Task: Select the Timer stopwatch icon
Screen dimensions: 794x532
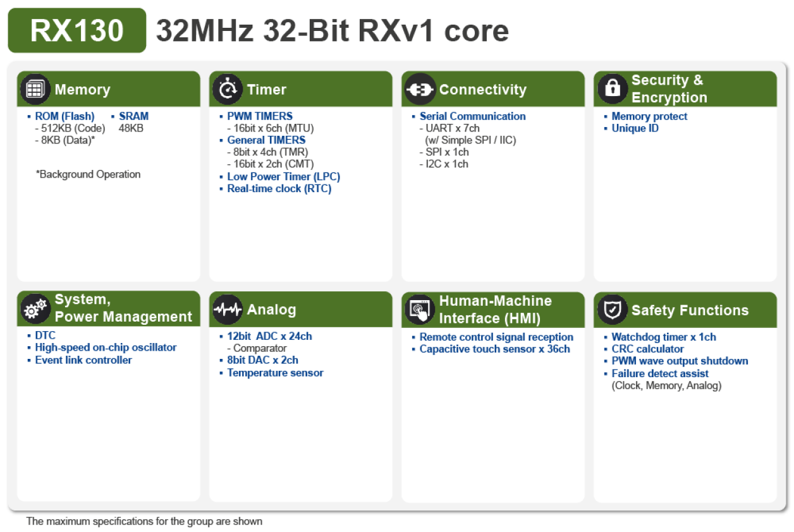Action: coord(228,88)
